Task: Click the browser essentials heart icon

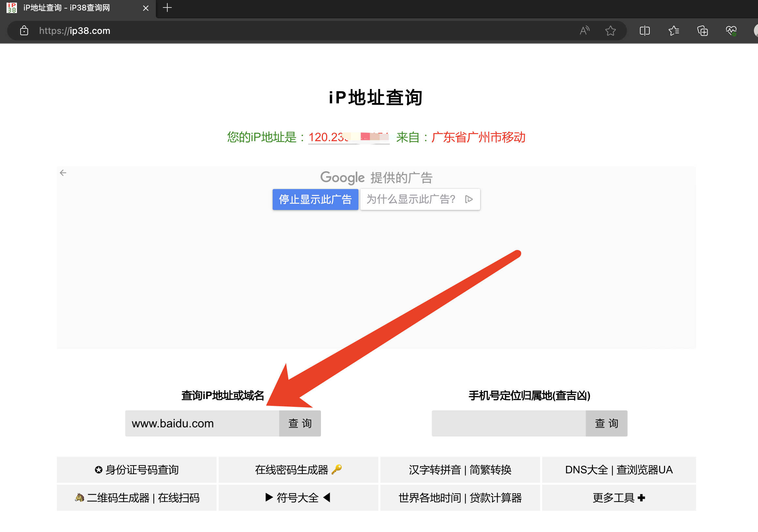Action: tap(731, 31)
